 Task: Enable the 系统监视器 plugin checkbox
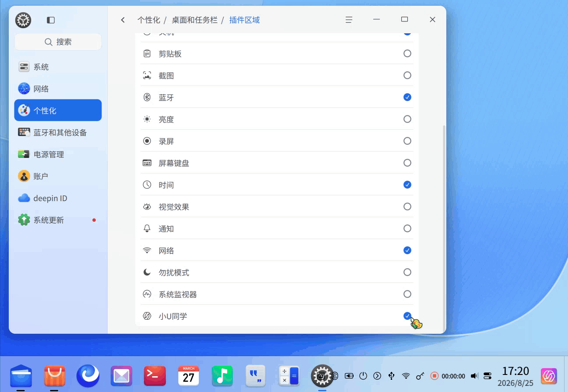[407, 294]
